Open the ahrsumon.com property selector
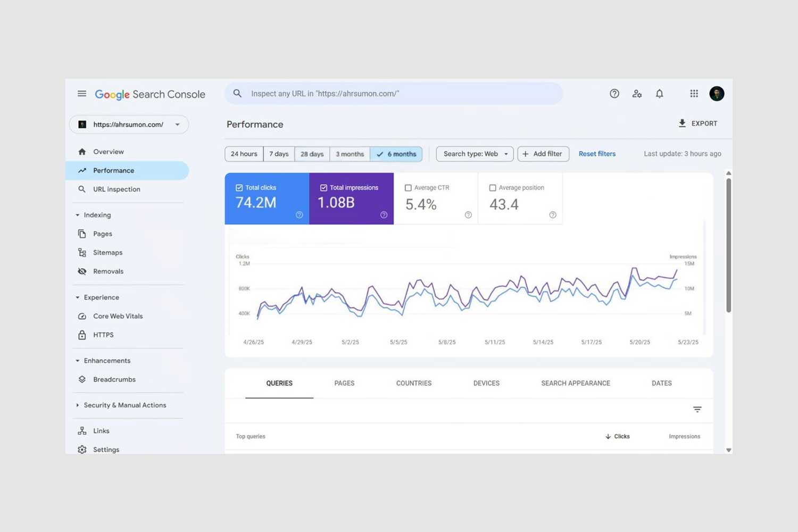Image resolution: width=798 pixels, height=532 pixels. [x=129, y=124]
